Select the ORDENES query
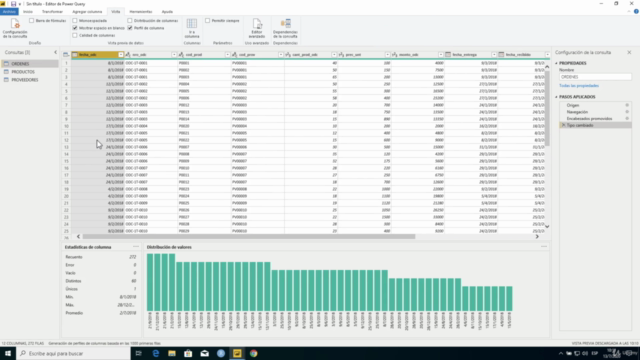Image resolution: width=640 pixels, height=360 pixels. [x=30, y=64]
